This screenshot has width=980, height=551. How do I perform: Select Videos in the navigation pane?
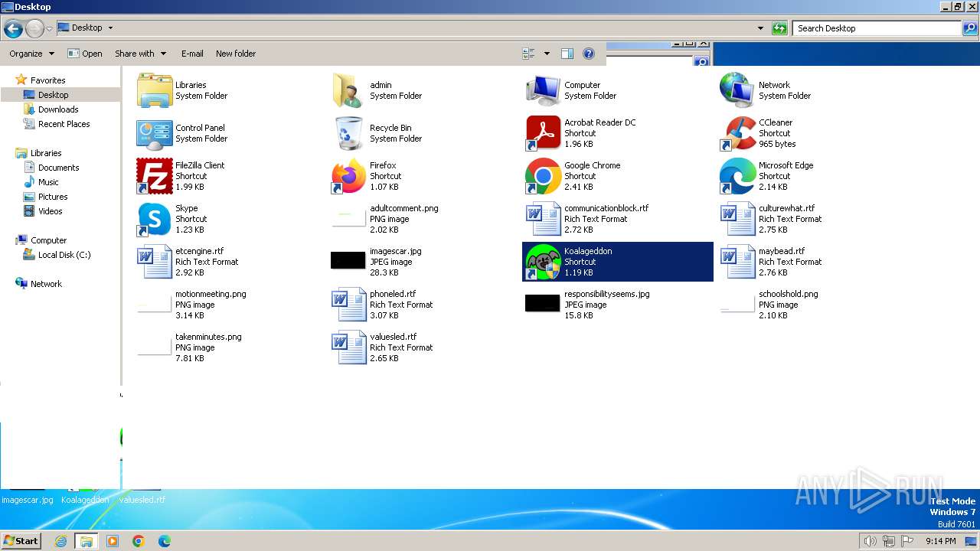click(x=51, y=211)
